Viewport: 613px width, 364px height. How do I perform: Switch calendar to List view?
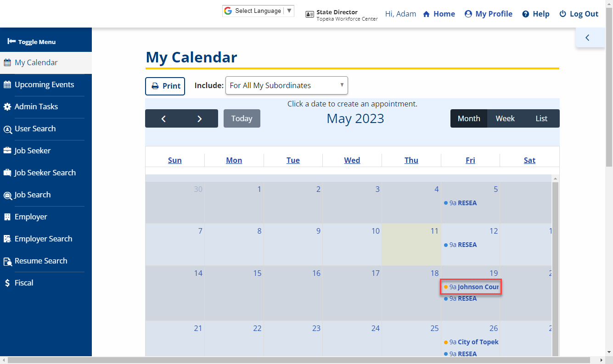(x=541, y=118)
